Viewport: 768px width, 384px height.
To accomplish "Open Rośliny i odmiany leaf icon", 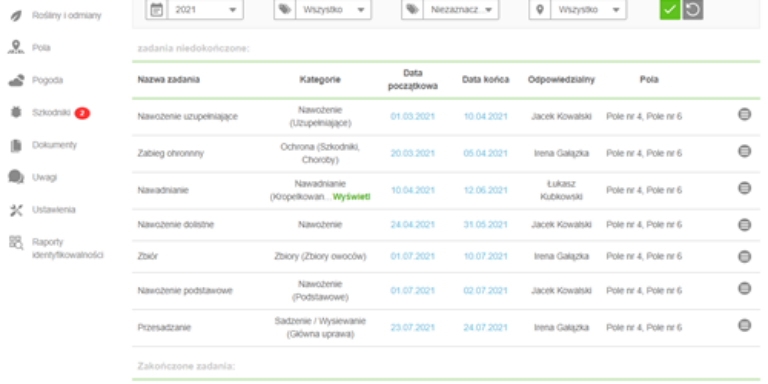I will [x=16, y=16].
